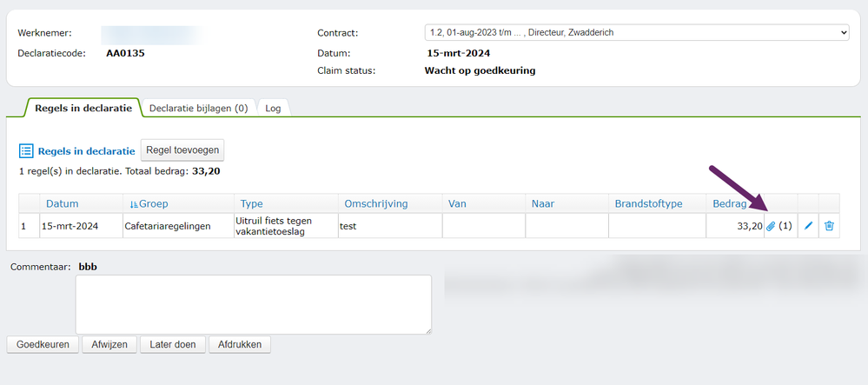Click the status Wacht op goedkeuring
The height and width of the screenshot is (385, 868).
(480, 70)
